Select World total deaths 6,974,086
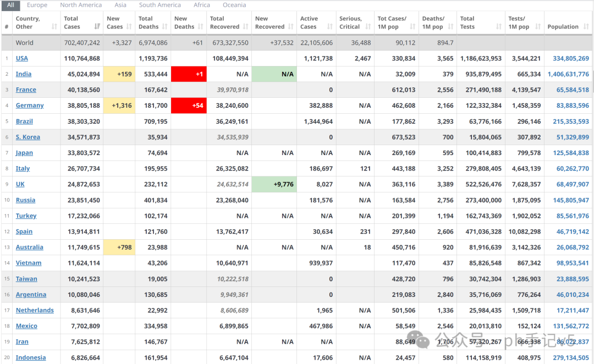Image resolution: width=594 pixels, height=364 pixels. (x=153, y=43)
